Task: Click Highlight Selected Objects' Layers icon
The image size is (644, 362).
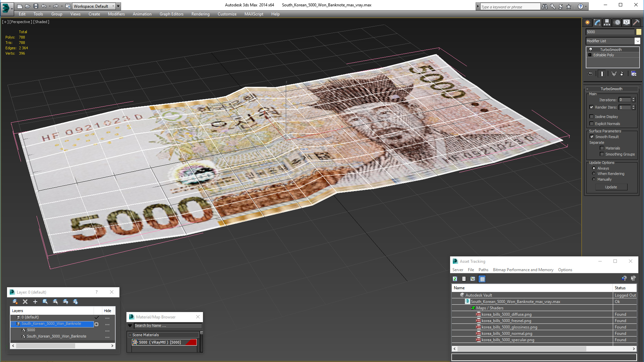Action: [55, 302]
